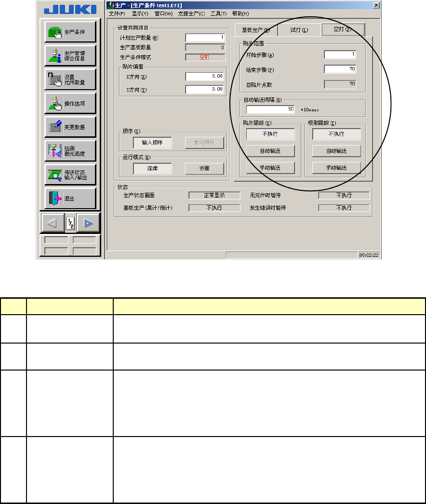Click the 发生错误时暂停 不执行 field

tap(344, 208)
